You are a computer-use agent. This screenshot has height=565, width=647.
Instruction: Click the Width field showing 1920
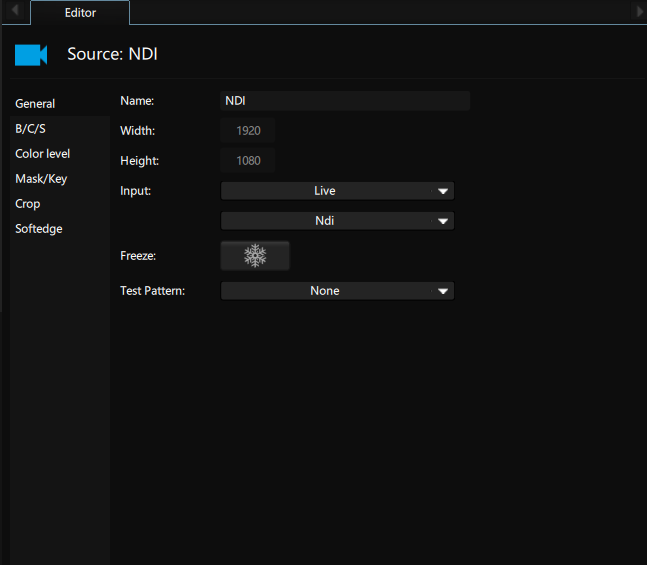click(248, 131)
